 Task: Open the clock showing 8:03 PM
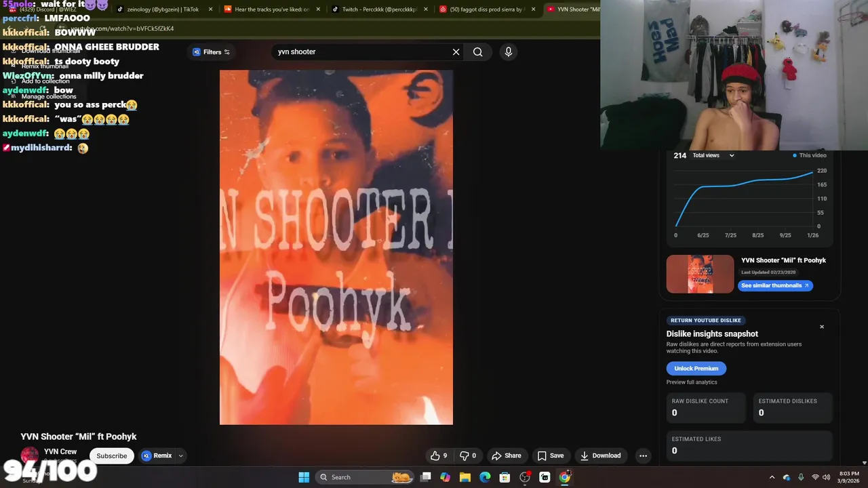point(849,477)
